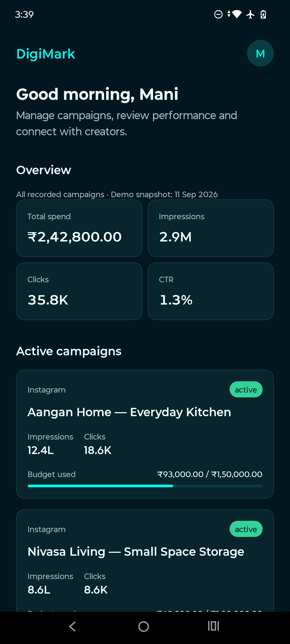Tap the Android back navigation icon
The width and height of the screenshot is (290, 644).
[x=73, y=627]
